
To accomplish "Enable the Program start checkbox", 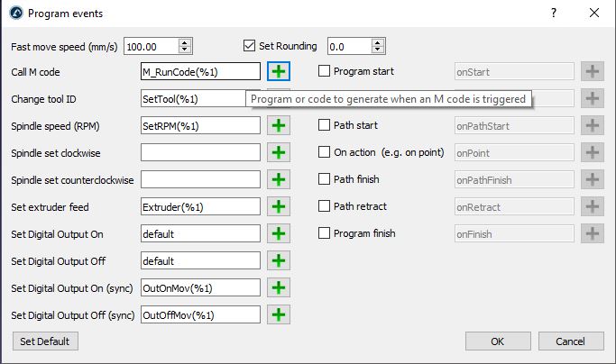I will point(325,71).
